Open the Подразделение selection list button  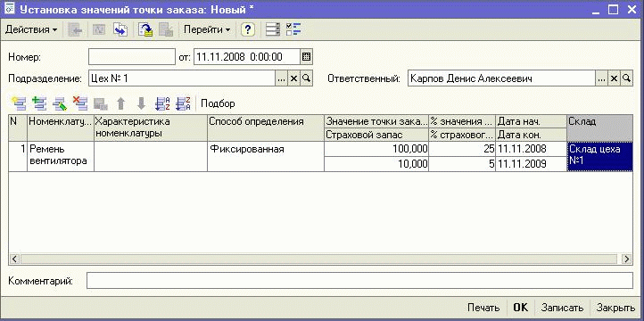tap(281, 78)
